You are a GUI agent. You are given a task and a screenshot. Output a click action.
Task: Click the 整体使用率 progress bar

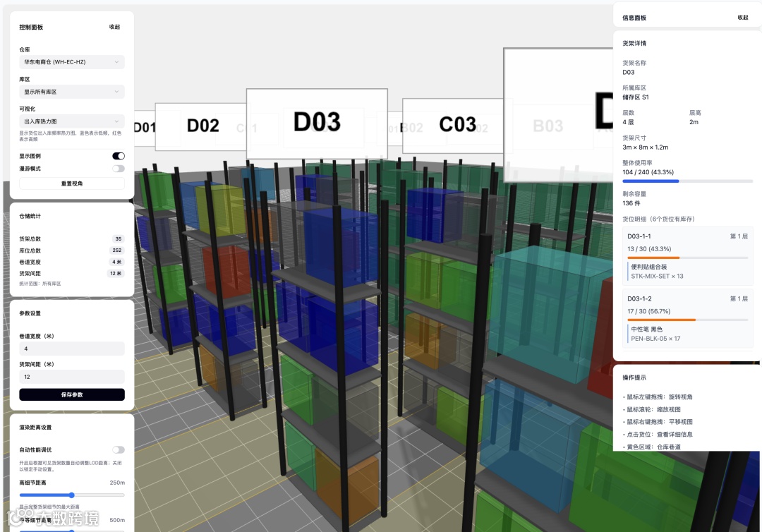tap(687, 181)
